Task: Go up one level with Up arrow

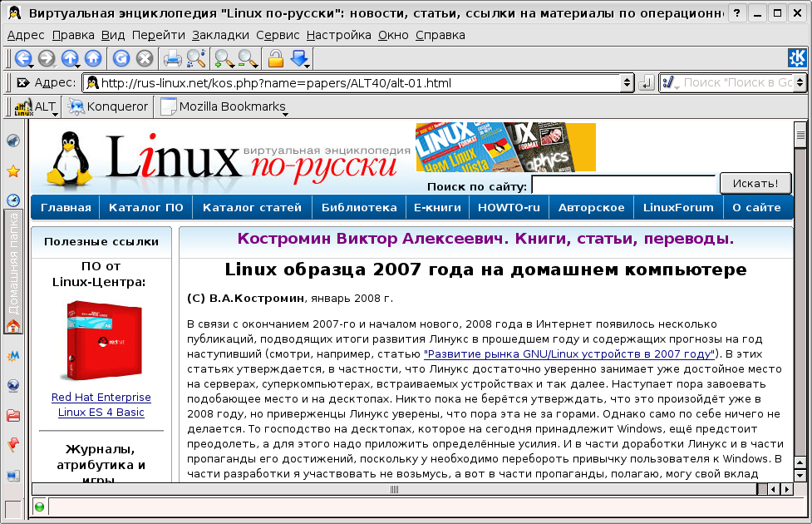Action: coord(70,58)
